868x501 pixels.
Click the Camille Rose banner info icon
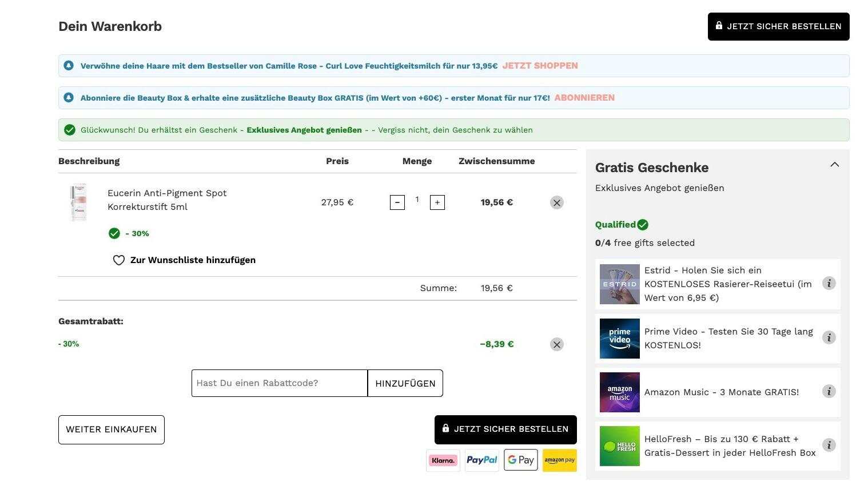(69, 66)
